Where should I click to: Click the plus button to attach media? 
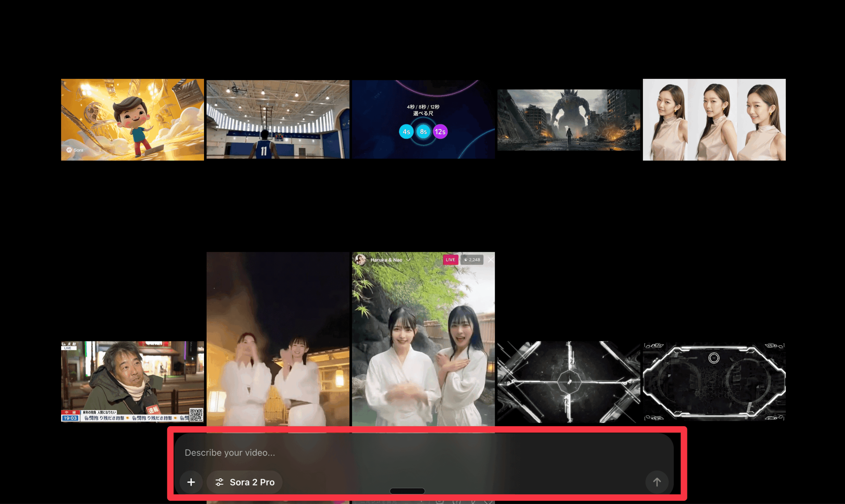[x=191, y=482]
